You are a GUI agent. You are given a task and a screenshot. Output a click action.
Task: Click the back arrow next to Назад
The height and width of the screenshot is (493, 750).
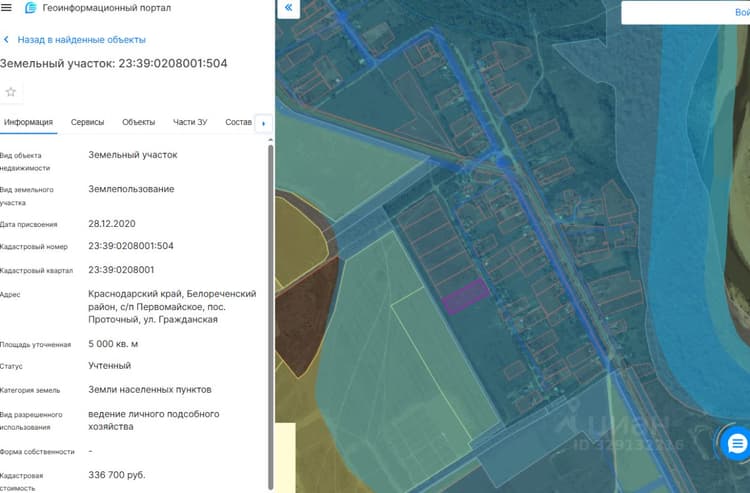6,40
